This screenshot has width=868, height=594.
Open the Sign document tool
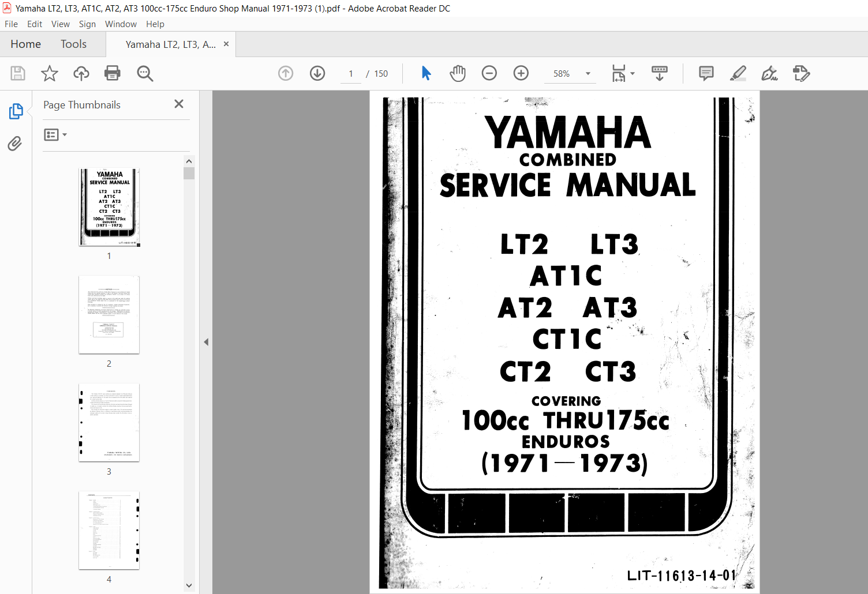[x=769, y=73]
